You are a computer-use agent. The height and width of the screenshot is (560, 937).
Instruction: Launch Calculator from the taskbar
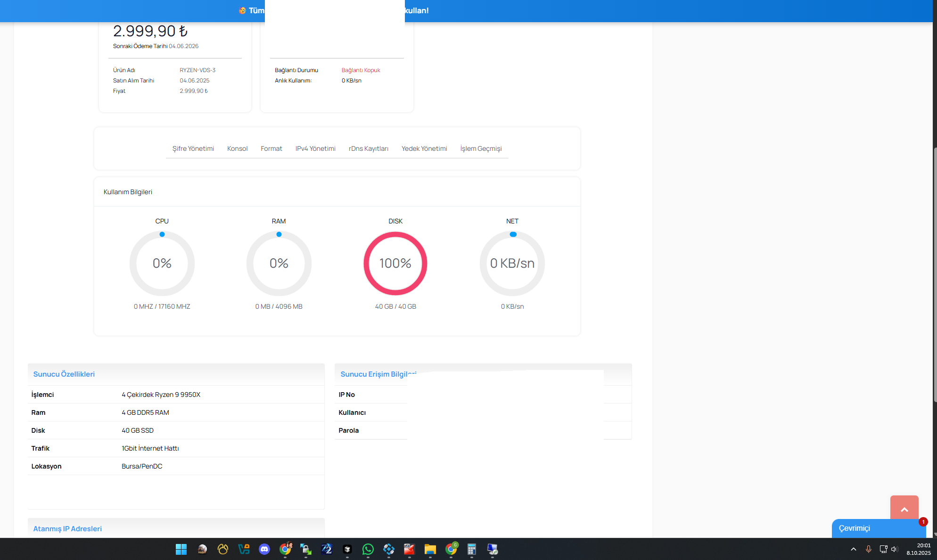point(472,549)
